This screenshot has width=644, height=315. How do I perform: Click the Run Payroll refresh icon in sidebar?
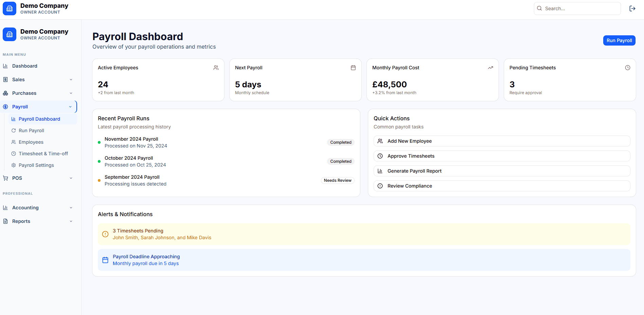point(14,130)
